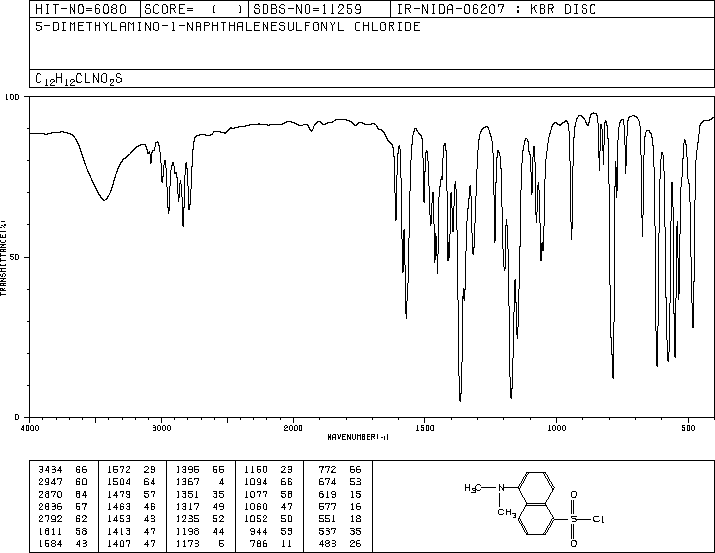Select peak table entry 1317
This screenshot has height=553, width=715.
(187, 506)
